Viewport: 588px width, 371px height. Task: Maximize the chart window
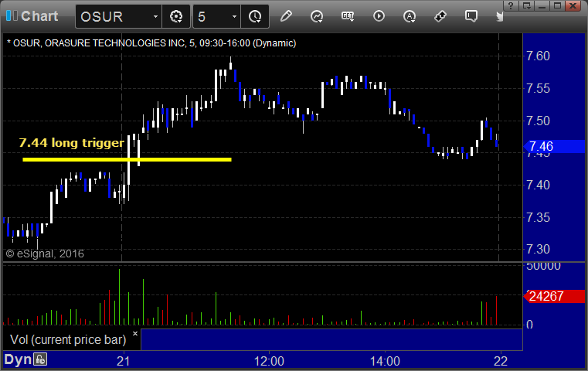[558, 5]
